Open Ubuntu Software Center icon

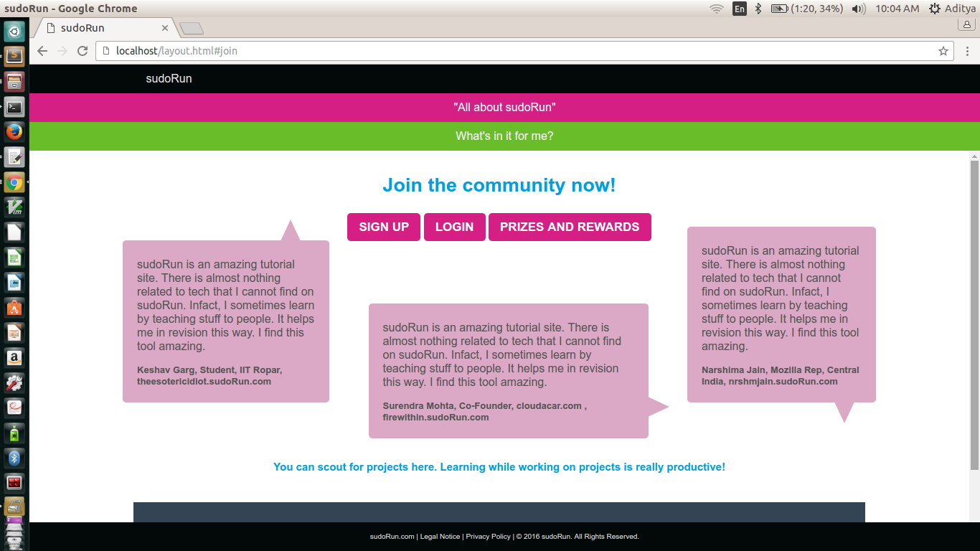14,308
